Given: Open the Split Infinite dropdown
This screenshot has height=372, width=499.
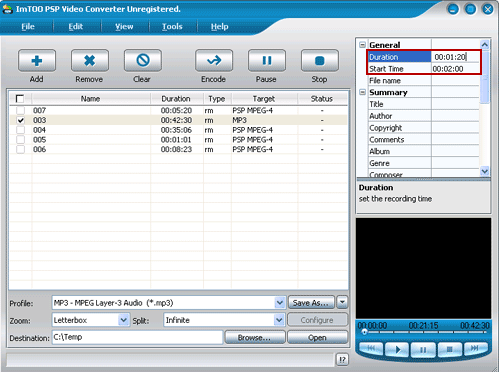Looking at the screenshot, I should pyautogui.click(x=279, y=320).
